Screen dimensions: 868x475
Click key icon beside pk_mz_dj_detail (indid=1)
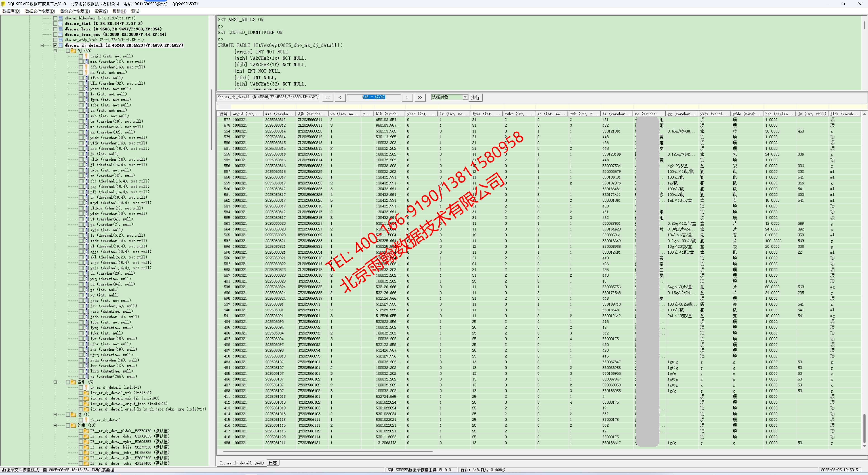[x=86, y=387]
